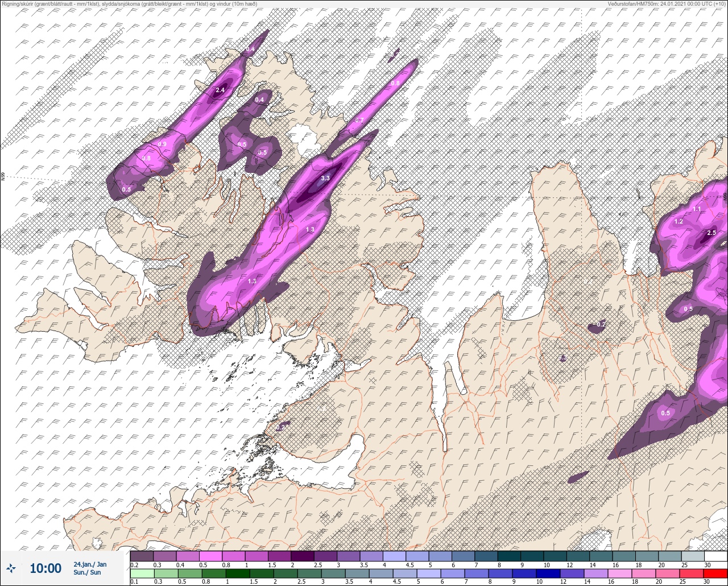Click the 3.3 precipitation maximum label

pyautogui.click(x=325, y=178)
